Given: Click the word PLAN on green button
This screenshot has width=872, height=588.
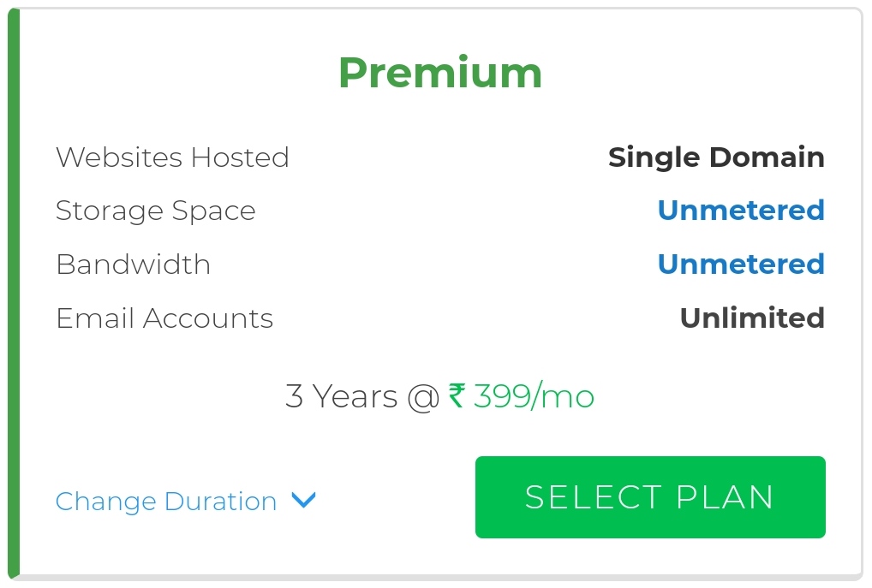Looking at the screenshot, I should point(725,497).
